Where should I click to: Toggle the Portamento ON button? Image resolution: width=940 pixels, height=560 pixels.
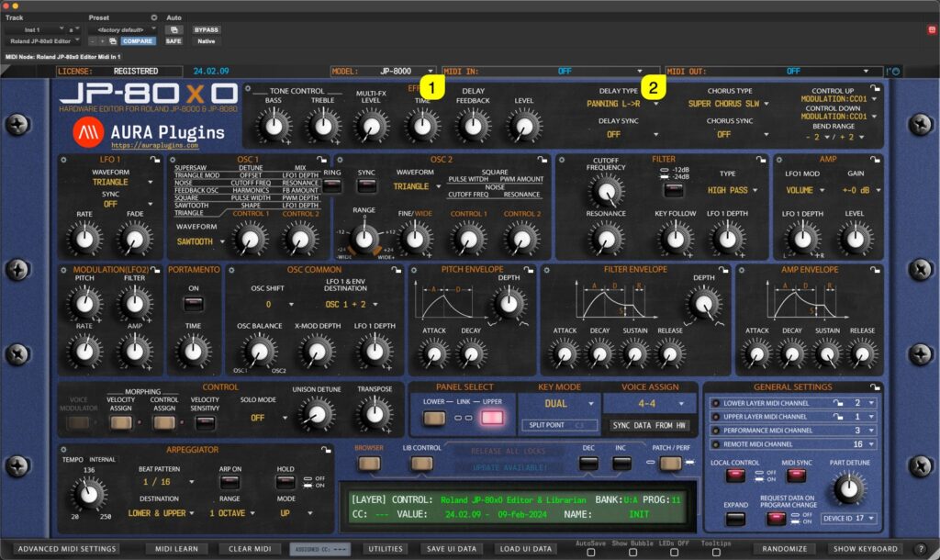tap(193, 303)
